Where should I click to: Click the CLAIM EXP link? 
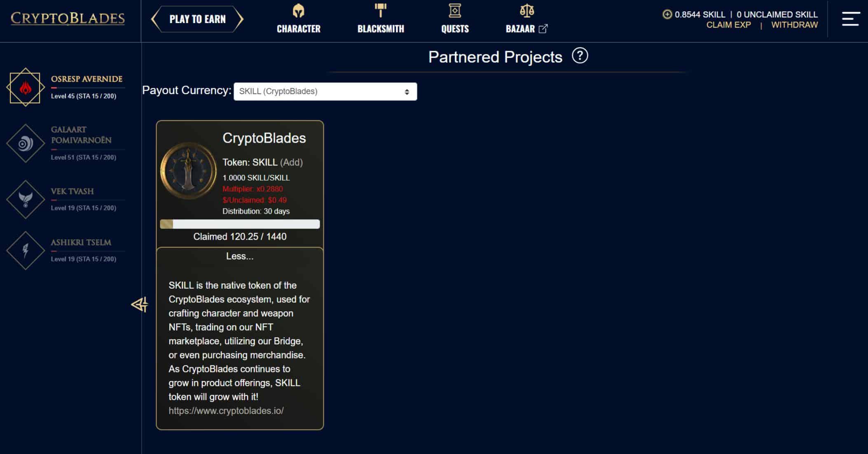click(728, 25)
